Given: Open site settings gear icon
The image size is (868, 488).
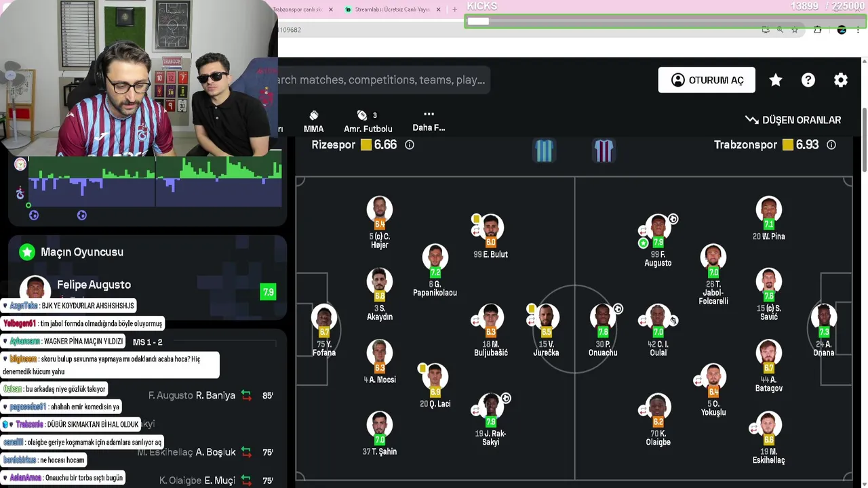Looking at the screenshot, I should click(841, 80).
